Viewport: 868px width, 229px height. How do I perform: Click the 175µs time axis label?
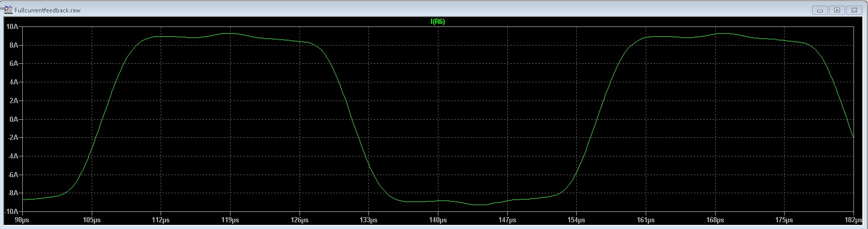pyautogui.click(x=784, y=220)
